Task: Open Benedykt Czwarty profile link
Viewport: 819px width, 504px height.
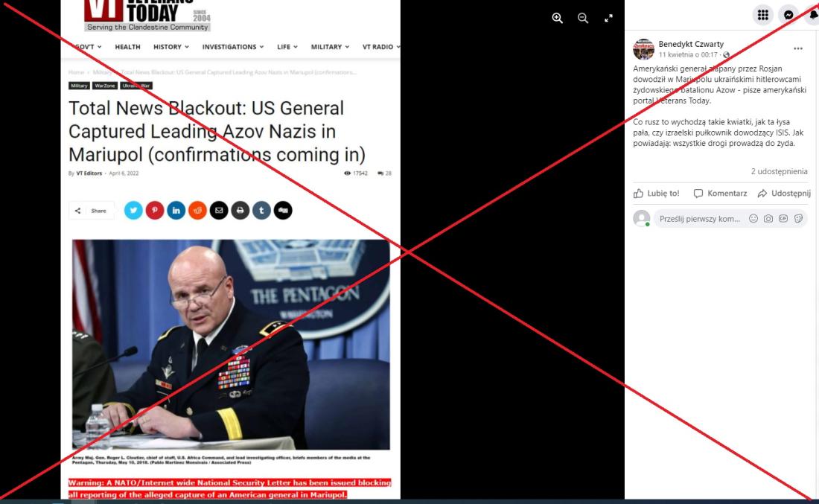Action: pyautogui.click(x=691, y=44)
